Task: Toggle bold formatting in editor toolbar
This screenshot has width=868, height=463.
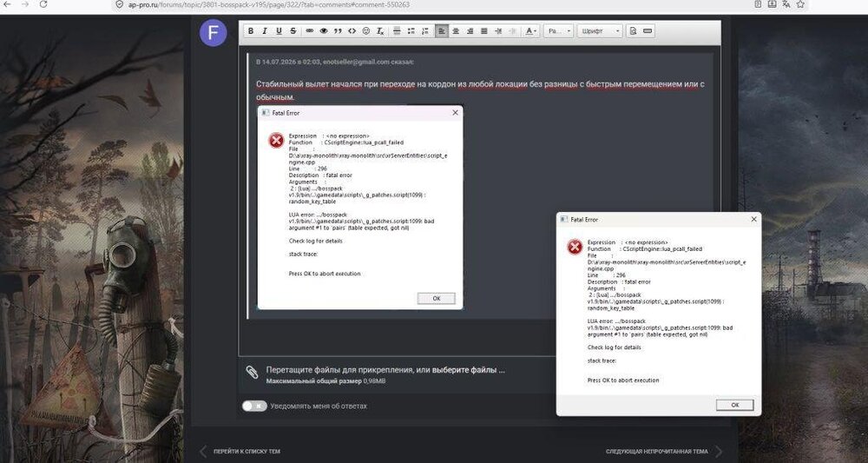Action: click(251, 31)
